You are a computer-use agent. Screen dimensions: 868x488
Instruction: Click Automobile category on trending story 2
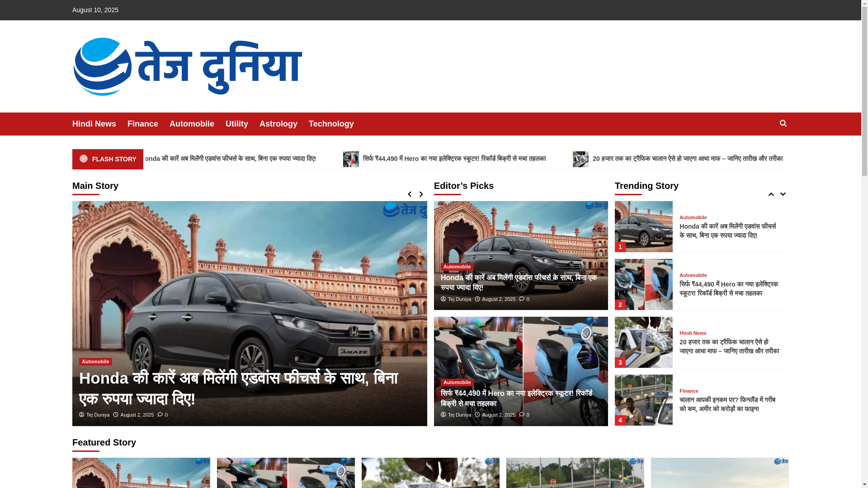tap(693, 275)
